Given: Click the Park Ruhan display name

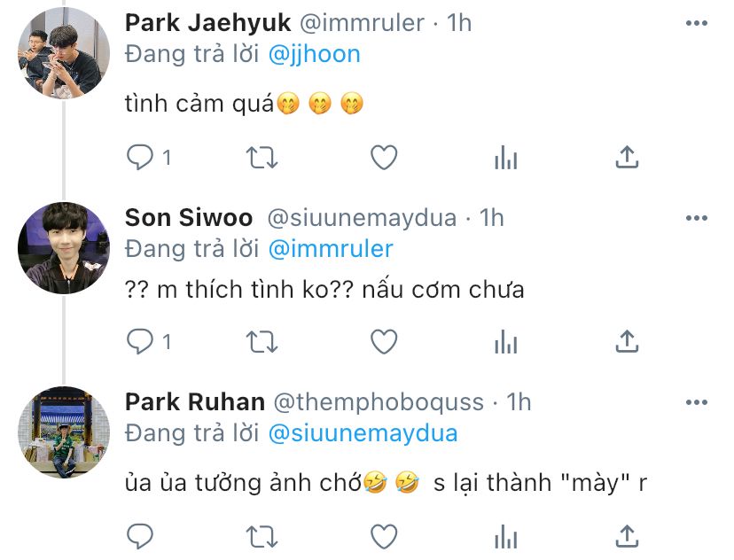Looking at the screenshot, I should coord(194,402).
